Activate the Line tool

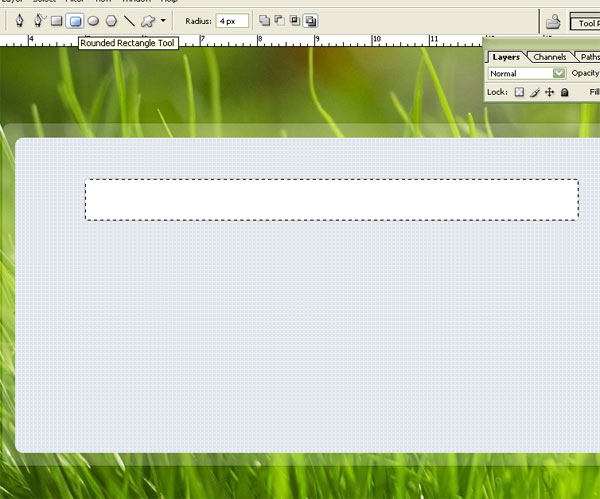point(129,21)
